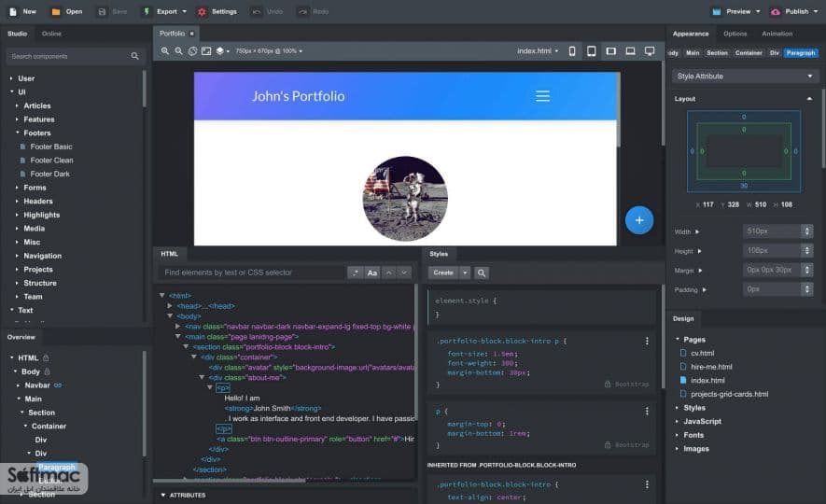The width and height of the screenshot is (826, 504).
Task: Click the Search components field
Action: click(x=68, y=56)
